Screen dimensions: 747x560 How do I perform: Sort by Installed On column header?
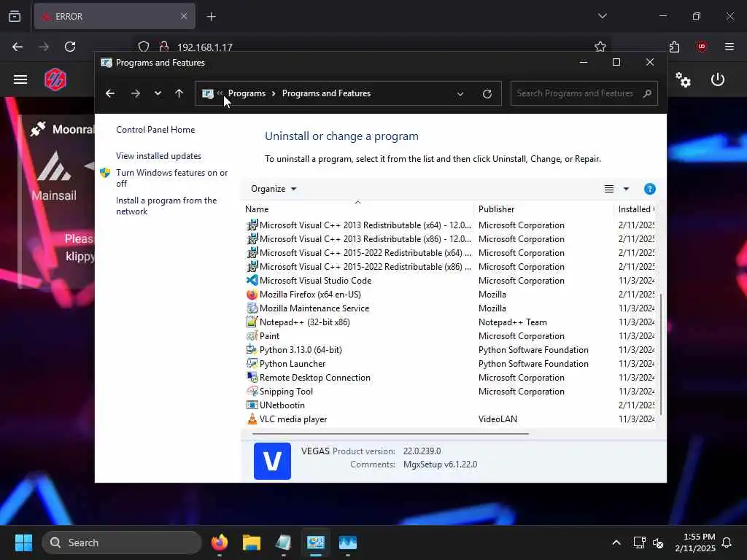636,209
